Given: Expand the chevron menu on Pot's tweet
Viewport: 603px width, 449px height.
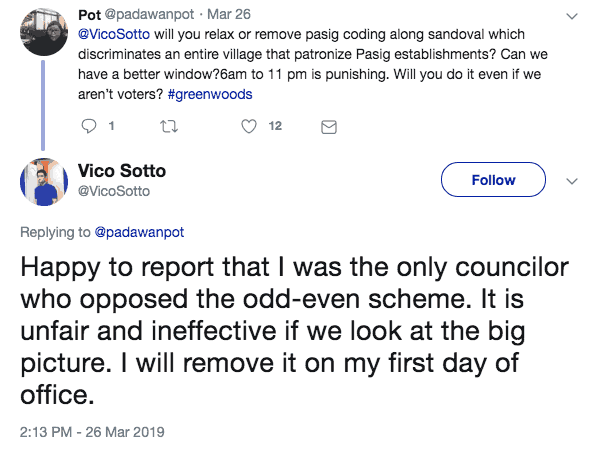Looking at the screenshot, I should pos(571,17).
